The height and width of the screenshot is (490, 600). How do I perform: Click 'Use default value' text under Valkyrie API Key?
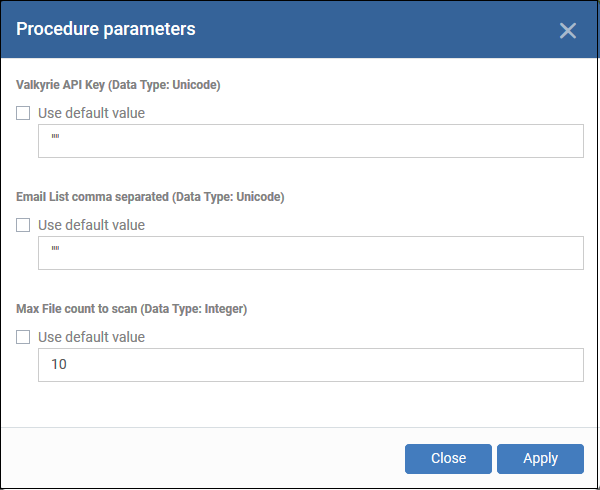(x=91, y=113)
